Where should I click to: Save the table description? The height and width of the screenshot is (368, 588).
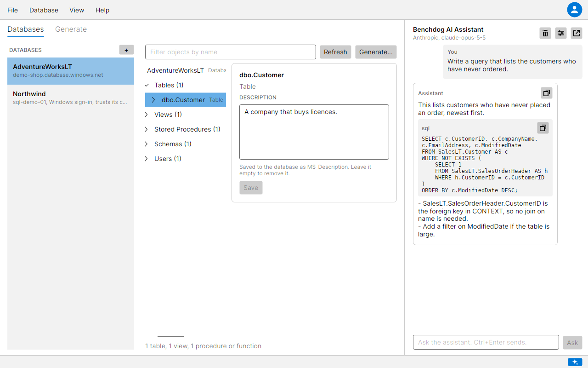pos(251,188)
